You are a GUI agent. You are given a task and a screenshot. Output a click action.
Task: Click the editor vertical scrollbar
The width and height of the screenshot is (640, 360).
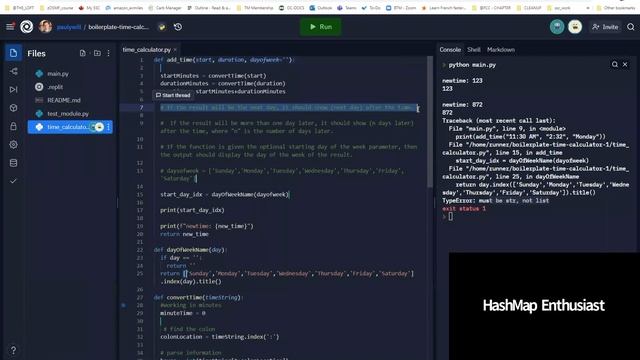pos(429,122)
